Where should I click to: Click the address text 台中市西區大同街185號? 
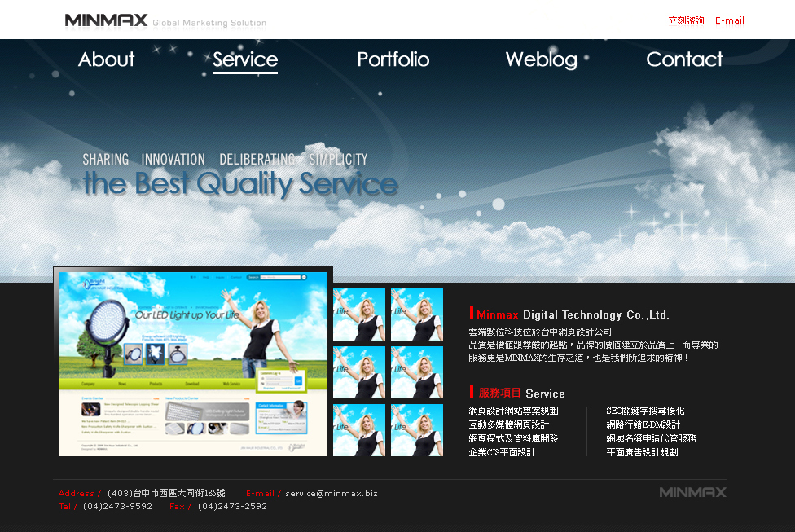(x=179, y=493)
